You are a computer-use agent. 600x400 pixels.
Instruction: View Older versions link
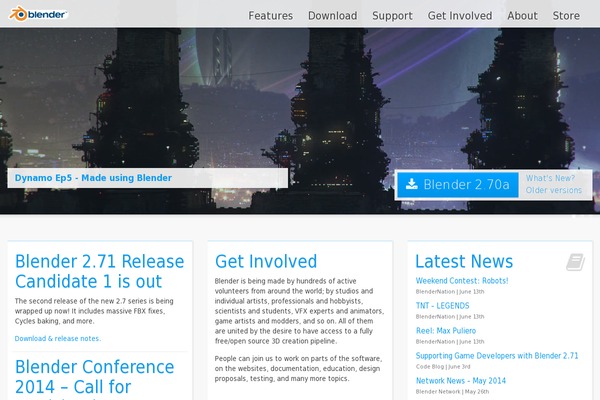coord(554,190)
